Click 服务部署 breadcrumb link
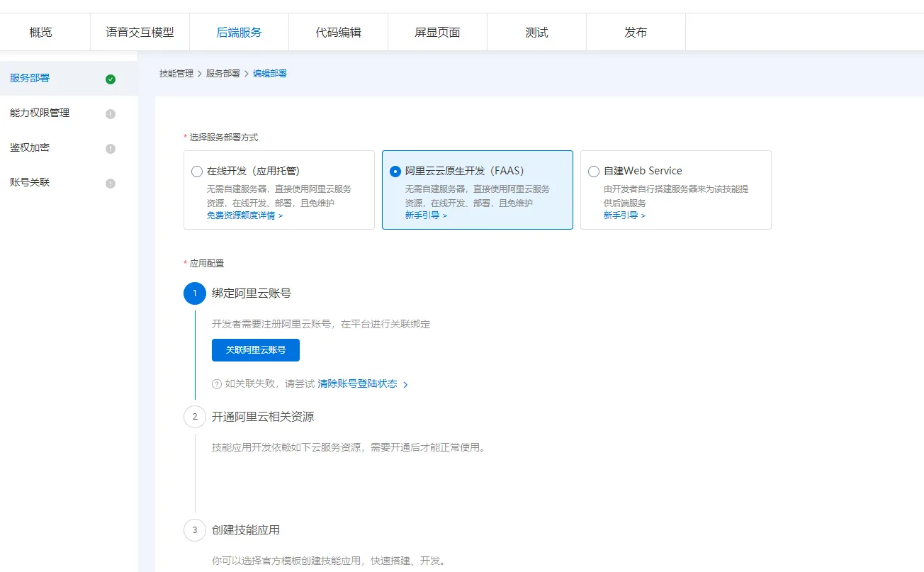 [x=223, y=74]
